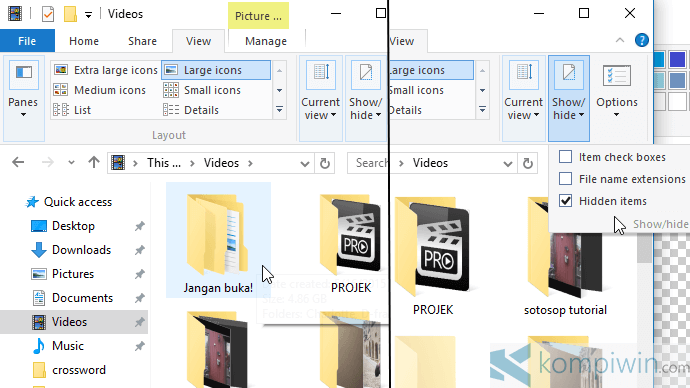
Task: Open the Customize Quick Access Toolbar arrow
Action: point(88,15)
